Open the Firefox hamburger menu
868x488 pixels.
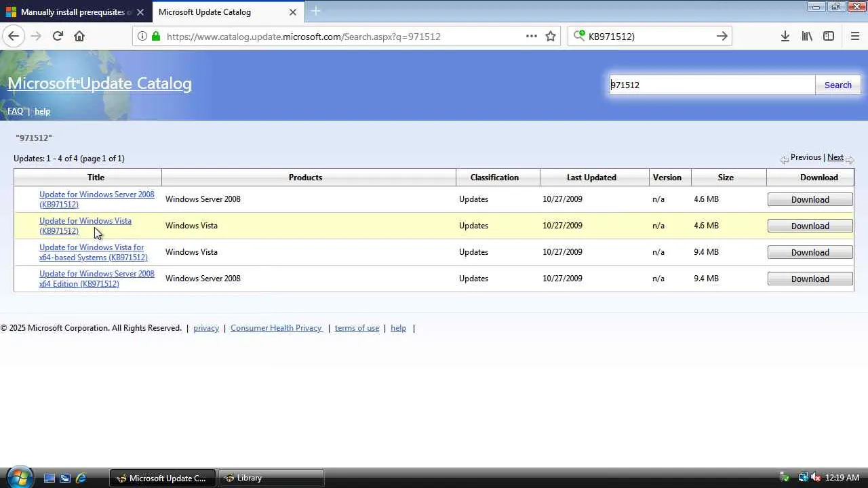tap(855, 36)
